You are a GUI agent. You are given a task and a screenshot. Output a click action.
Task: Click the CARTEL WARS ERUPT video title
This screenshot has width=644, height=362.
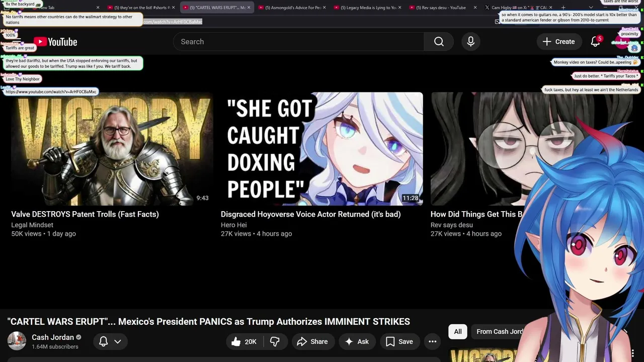coord(208,321)
